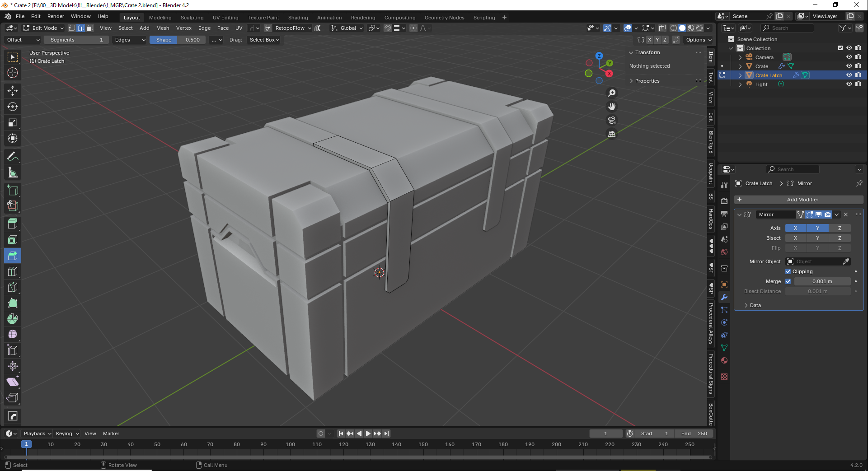Open the Modifiers wrench properties tab
The width and height of the screenshot is (868, 471).
724,297
